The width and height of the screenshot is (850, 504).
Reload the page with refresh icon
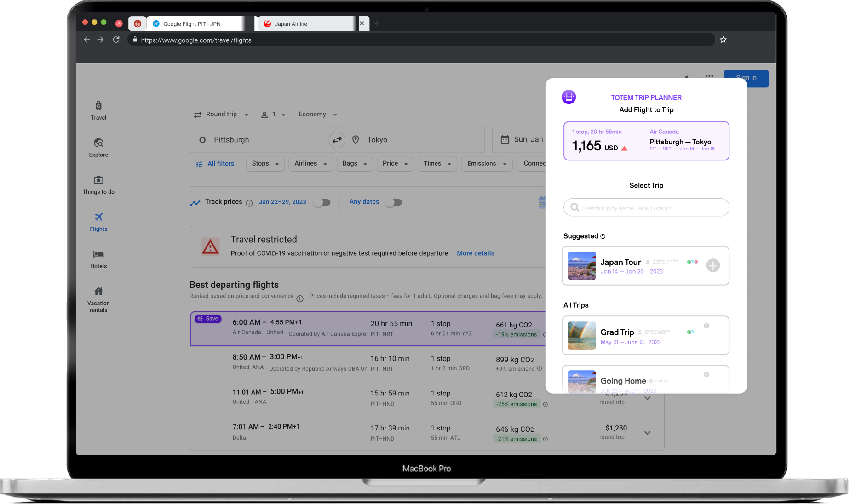(x=116, y=40)
